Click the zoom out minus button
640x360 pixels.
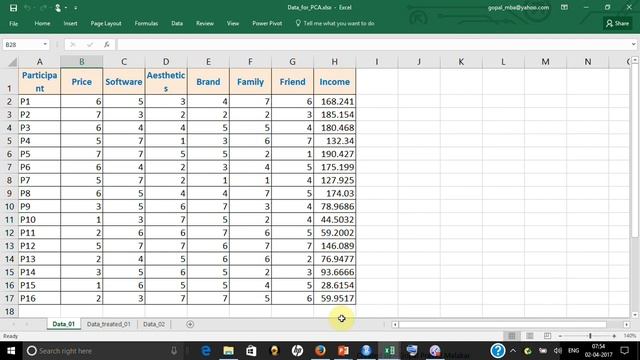point(560,336)
